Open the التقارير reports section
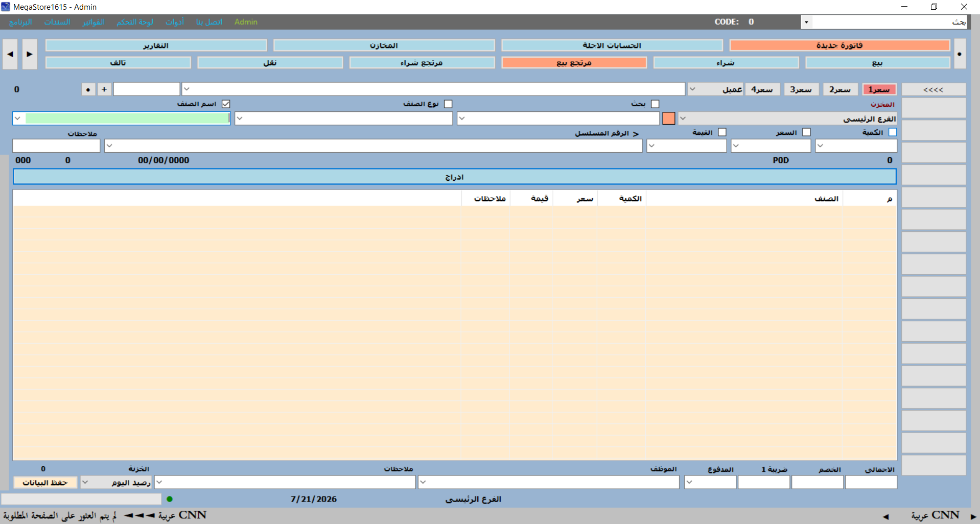 (156, 45)
